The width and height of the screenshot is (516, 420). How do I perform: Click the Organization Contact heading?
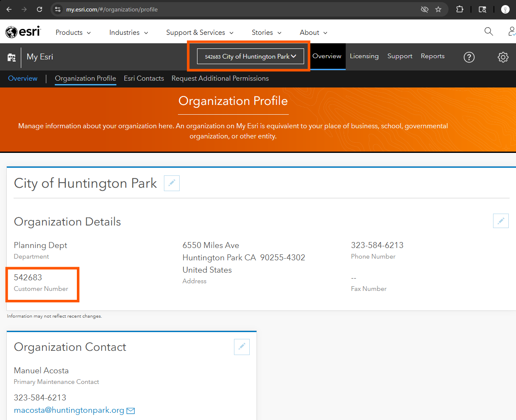coord(70,347)
